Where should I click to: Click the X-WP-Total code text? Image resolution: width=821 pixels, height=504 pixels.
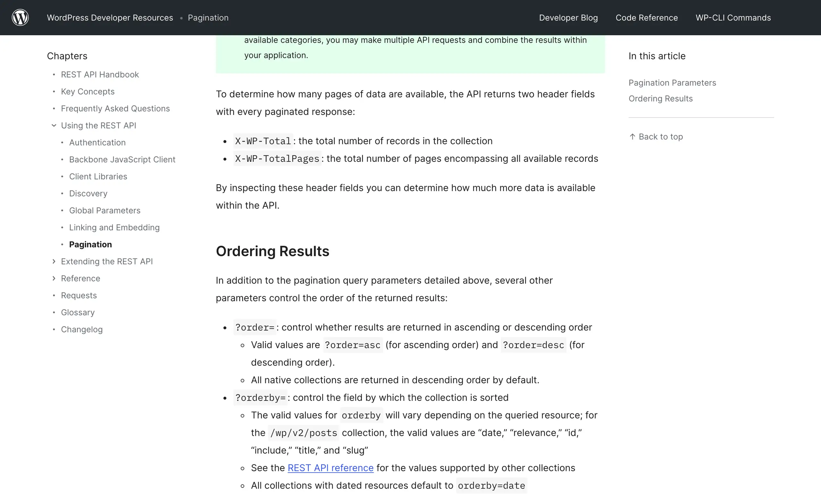pos(263,141)
